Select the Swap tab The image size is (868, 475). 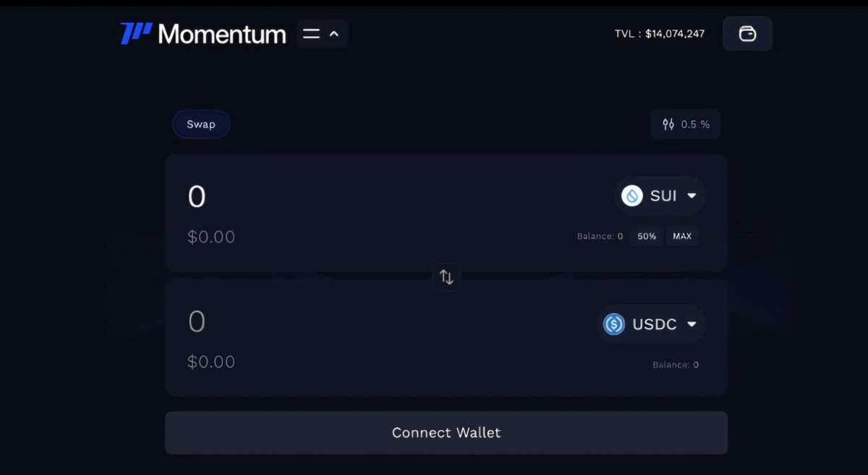[x=201, y=124]
